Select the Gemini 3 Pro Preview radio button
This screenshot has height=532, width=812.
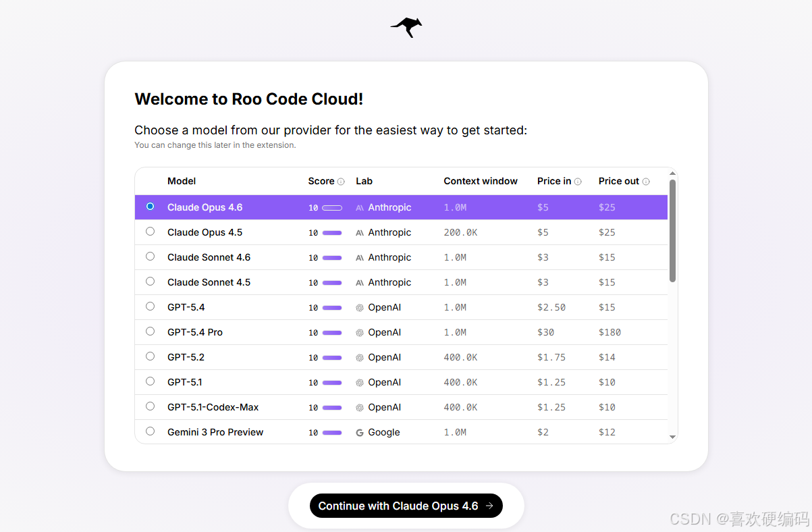click(x=150, y=431)
